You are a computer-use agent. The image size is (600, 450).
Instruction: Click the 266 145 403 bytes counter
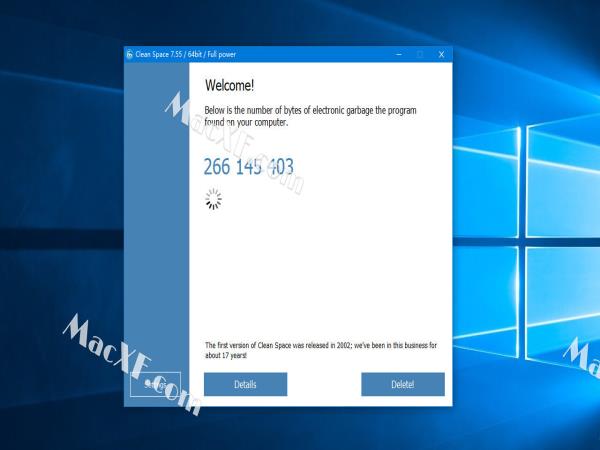pyautogui.click(x=249, y=167)
